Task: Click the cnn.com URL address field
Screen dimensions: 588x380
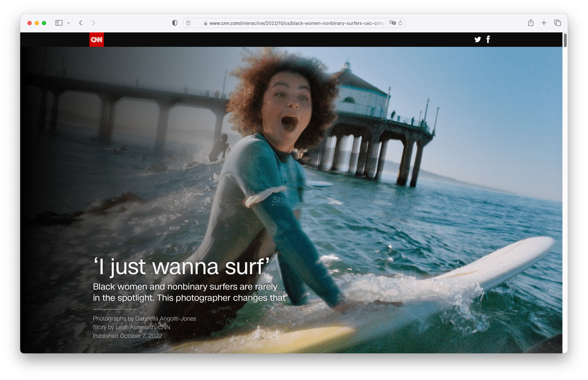Action: 296,23
